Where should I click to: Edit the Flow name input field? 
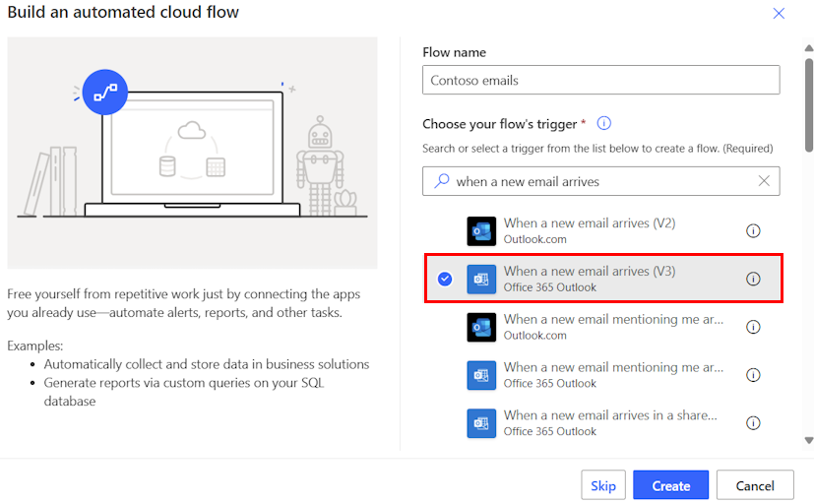click(x=600, y=80)
